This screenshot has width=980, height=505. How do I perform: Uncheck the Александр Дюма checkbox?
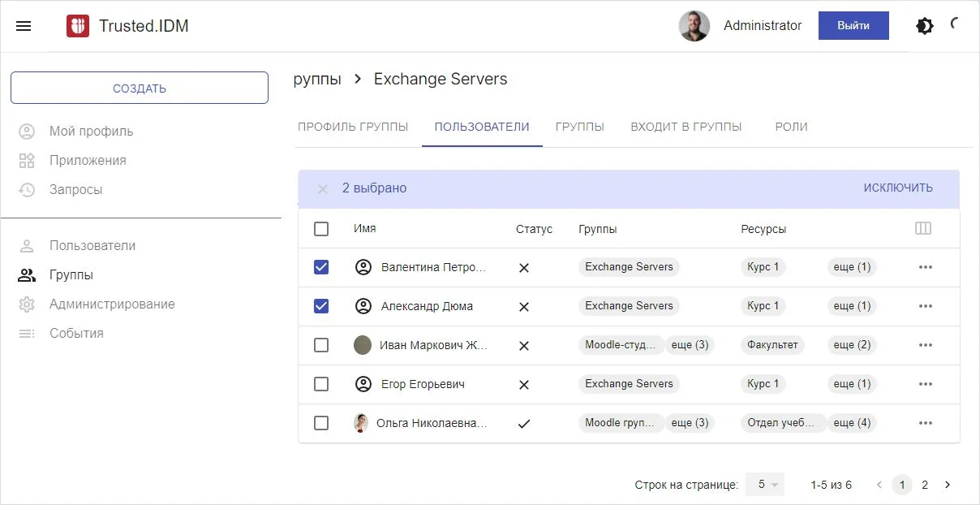(321, 306)
